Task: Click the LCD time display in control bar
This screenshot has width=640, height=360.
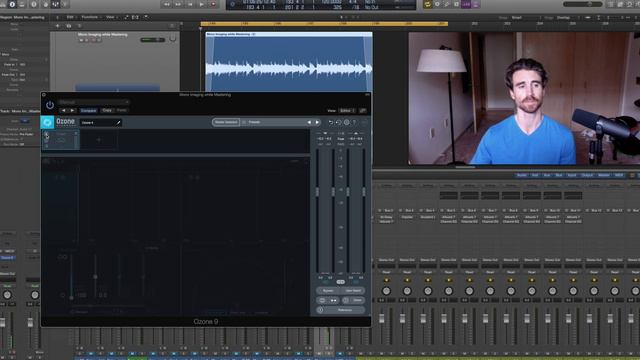Action: point(321,4)
